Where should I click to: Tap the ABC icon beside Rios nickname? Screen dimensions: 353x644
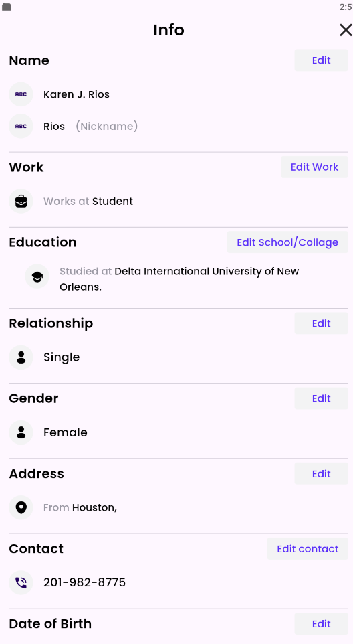[x=21, y=126]
